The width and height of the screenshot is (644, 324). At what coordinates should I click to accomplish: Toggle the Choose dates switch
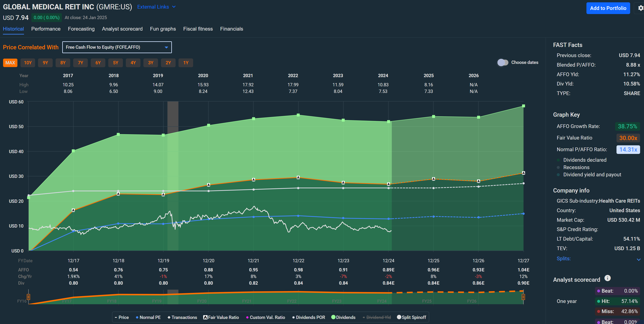click(503, 62)
